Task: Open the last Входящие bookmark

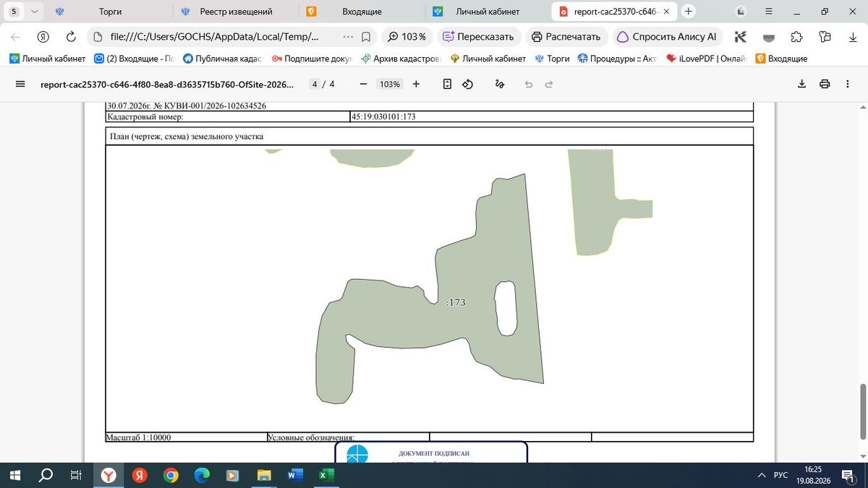Action: [781, 59]
